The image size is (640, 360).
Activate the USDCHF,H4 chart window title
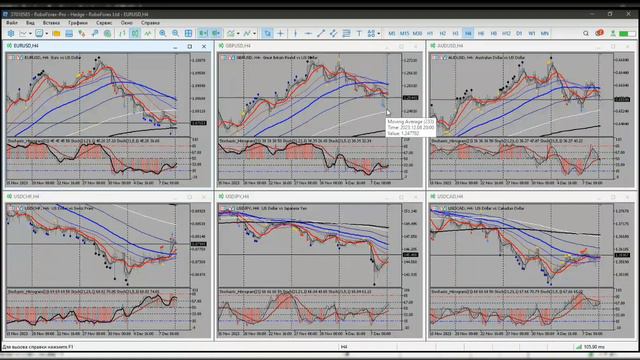[x=27, y=197]
